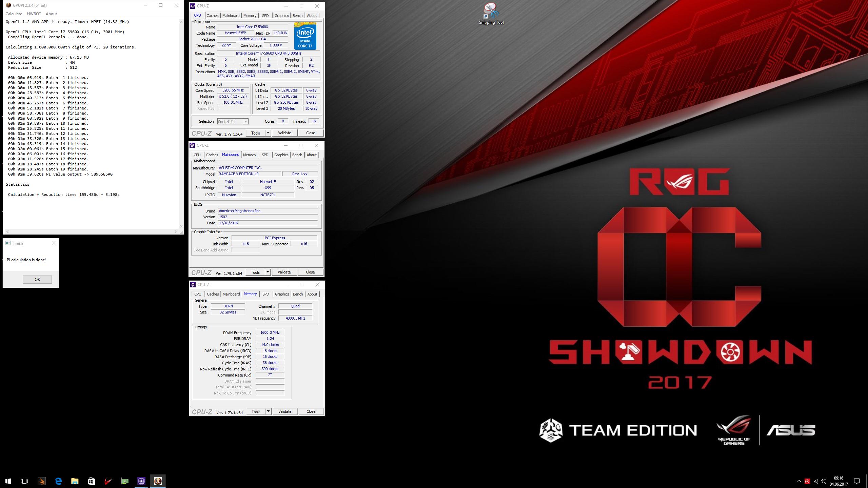868x488 pixels.
Task: Open Graphics tab in Memory CPU-Z window
Action: coord(282,294)
